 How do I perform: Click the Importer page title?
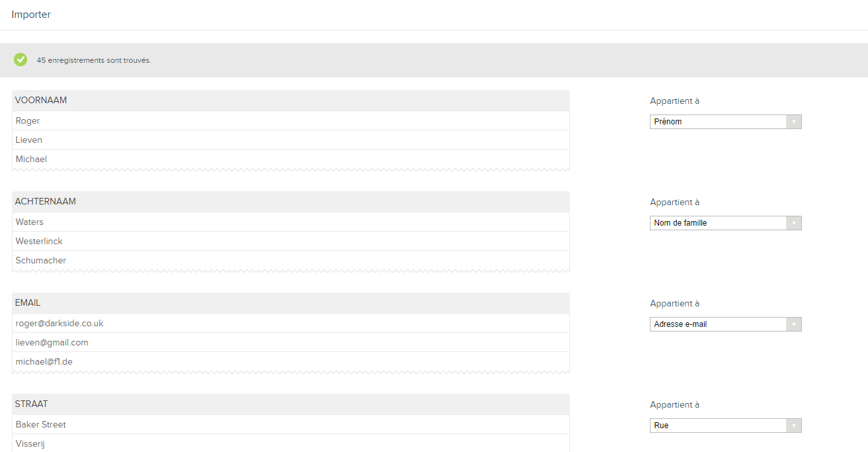point(31,15)
